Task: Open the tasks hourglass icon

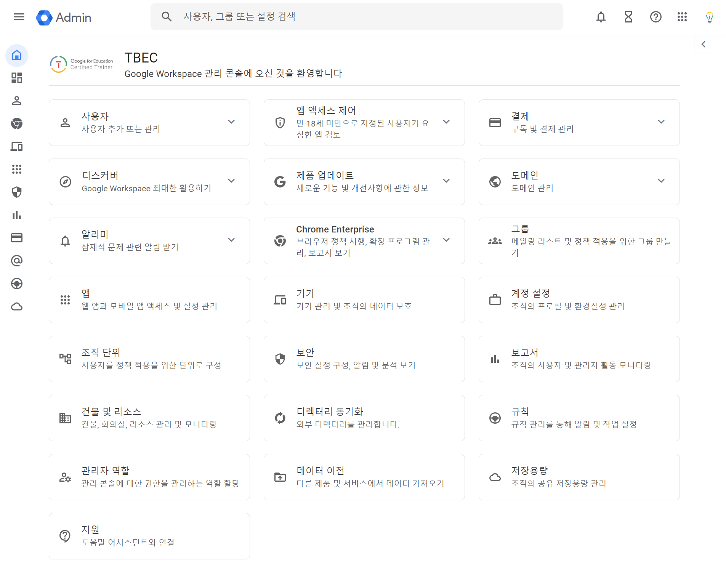Action: [x=628, y=17]
